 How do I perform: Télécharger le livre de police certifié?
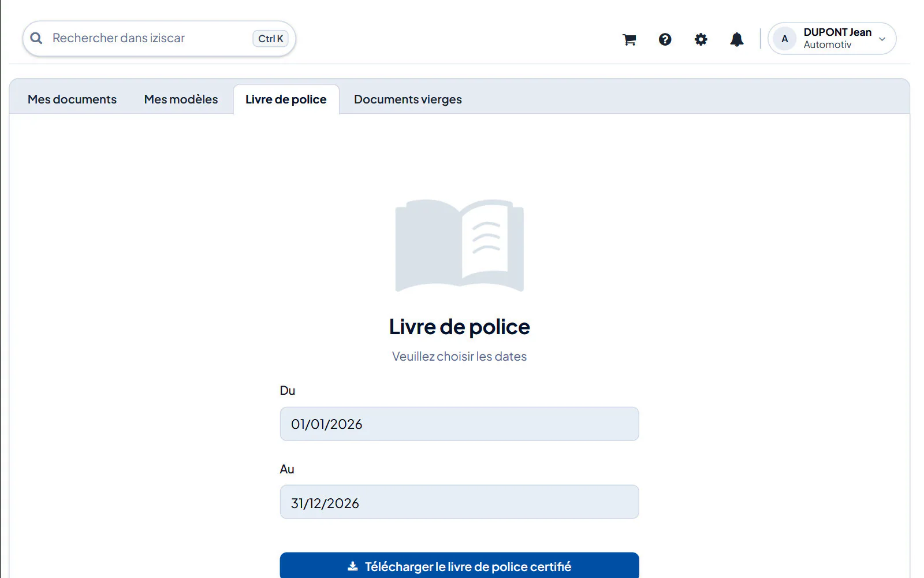[x=459, y=566]
